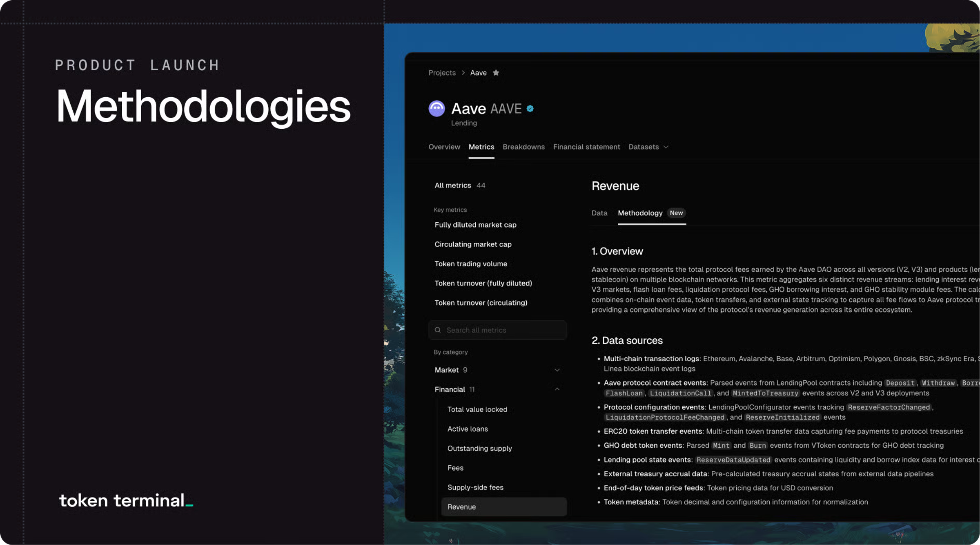Select Fully diluted market cap metric

475,225
